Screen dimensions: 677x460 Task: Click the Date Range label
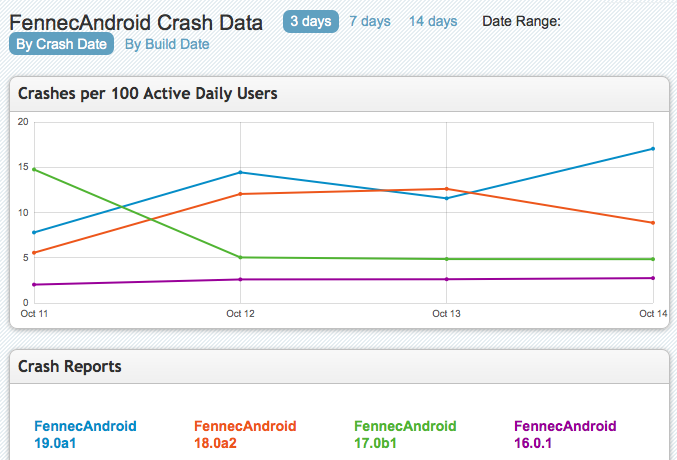[521, 21]
